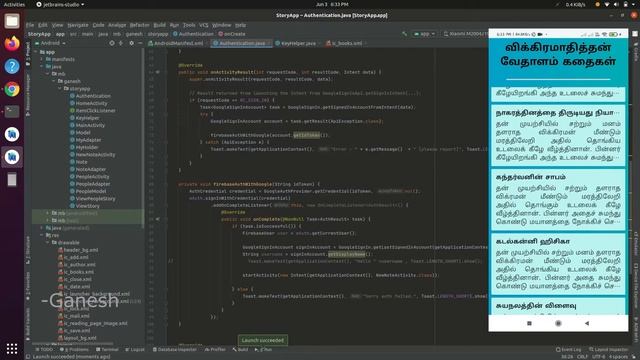Open Firefox from the Ubuntu dock
This screenshot has width=640, height=360.
[x=12, y=43]
